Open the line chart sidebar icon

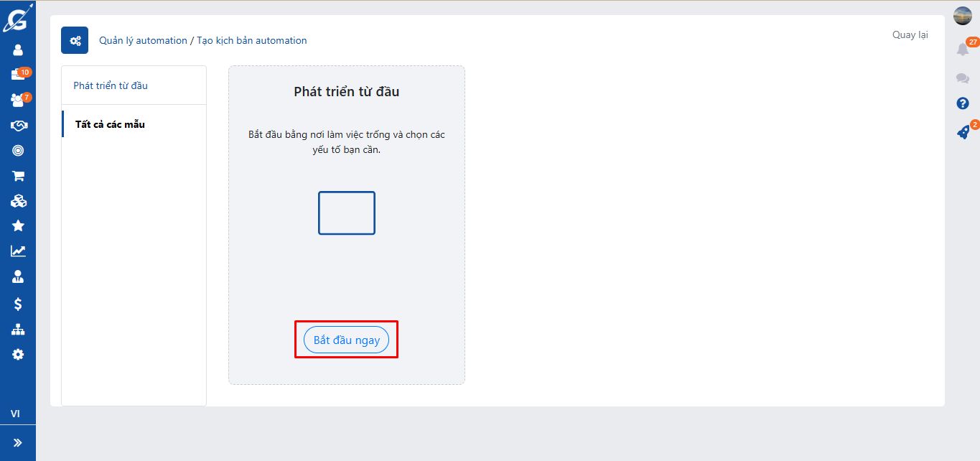tap(18, 251)
